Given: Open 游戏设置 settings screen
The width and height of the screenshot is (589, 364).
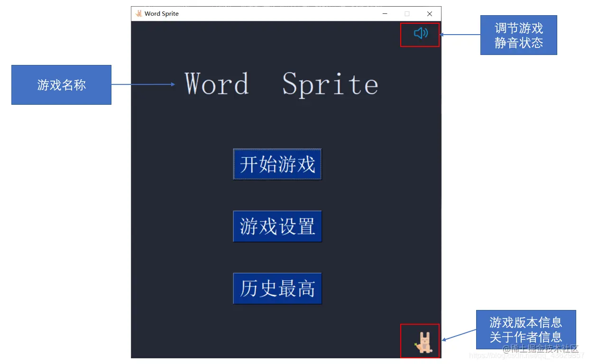Looking at the screenshot, I should 277,226.
